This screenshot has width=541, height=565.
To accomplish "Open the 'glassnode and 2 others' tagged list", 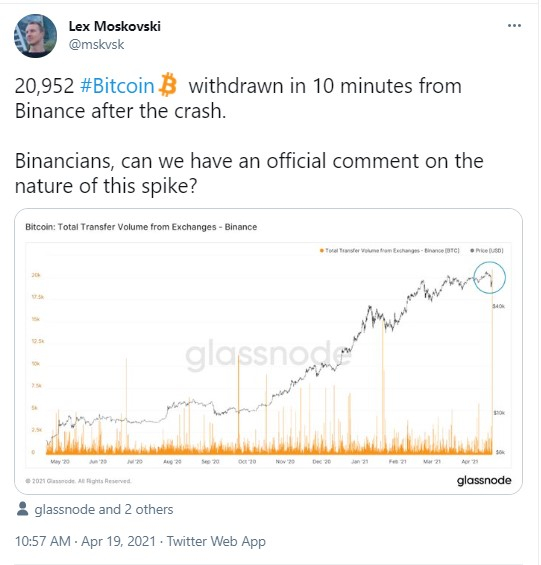I will pyautogui.click(x=104, y=510).
